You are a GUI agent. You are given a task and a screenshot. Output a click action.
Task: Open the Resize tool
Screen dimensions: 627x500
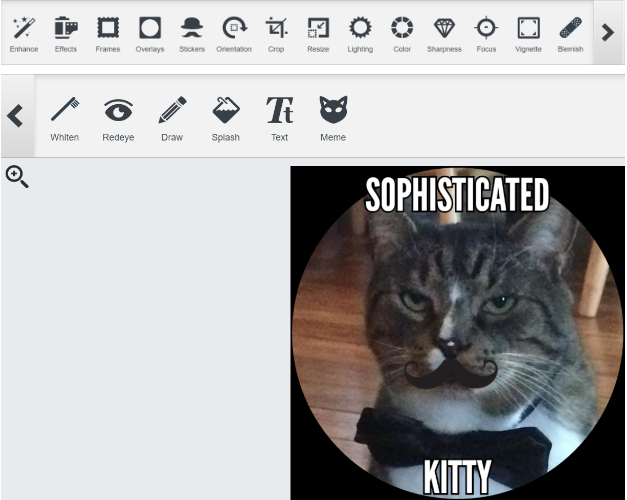coord(318,34)
